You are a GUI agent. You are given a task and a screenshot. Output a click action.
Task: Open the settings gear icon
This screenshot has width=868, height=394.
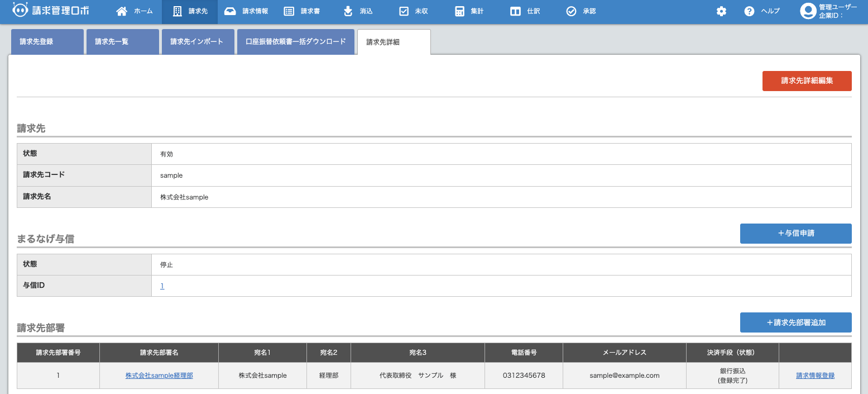pos(721,11)
